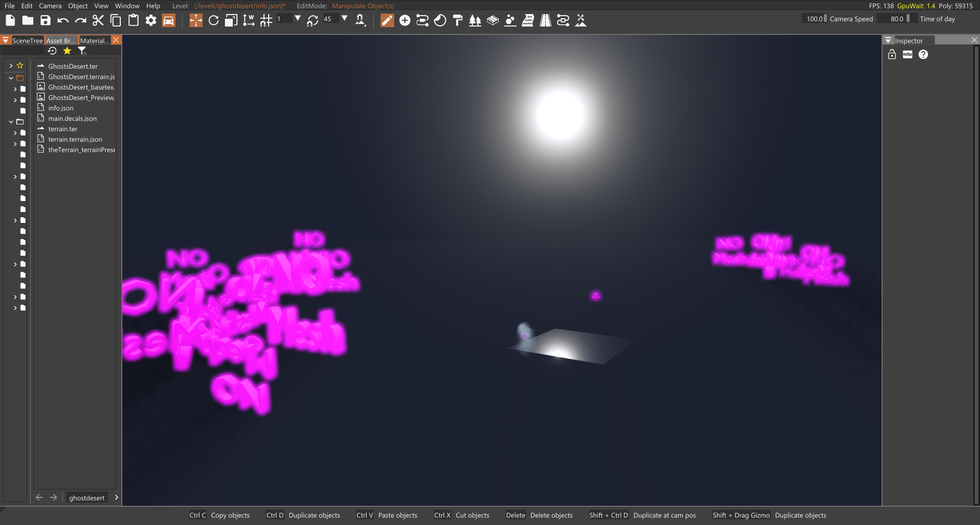Go forward in asset browser folder history
Screen dimensions: 980x525
pos(53,497)
